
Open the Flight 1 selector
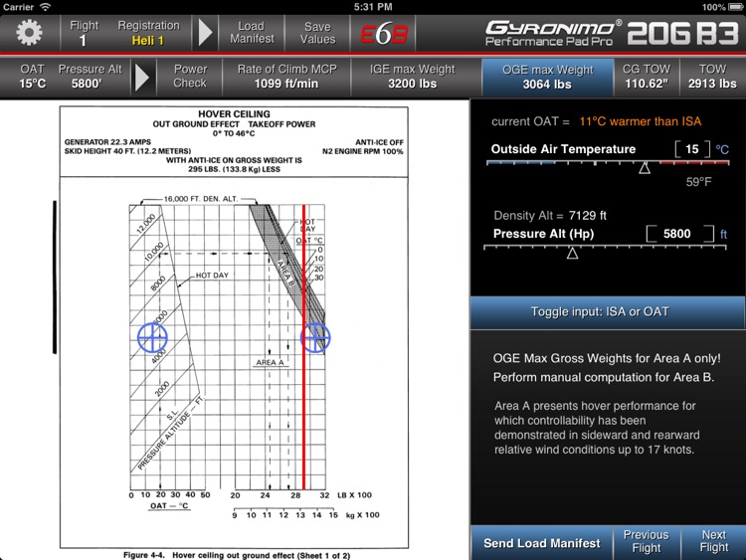84,33
